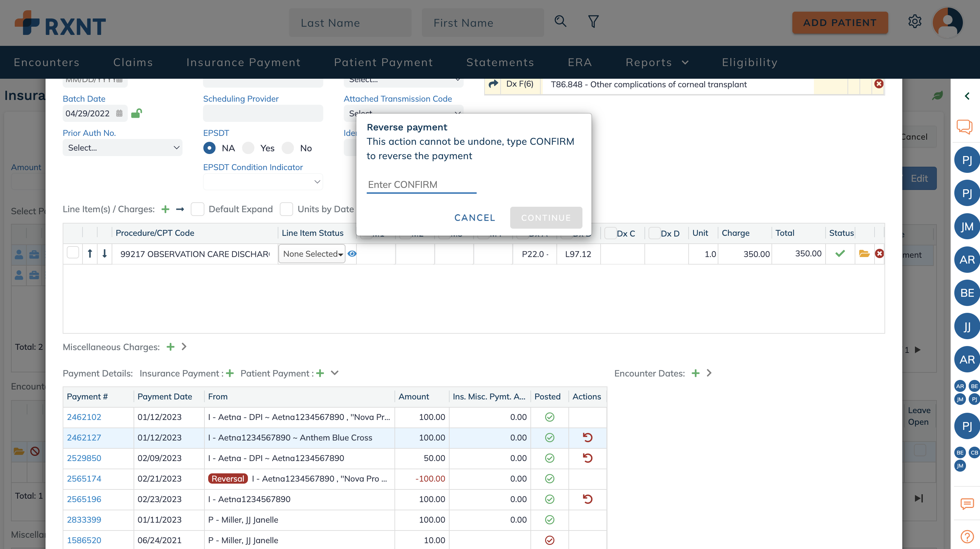Add a miscellaneous charge

pyautogui.click(x=171, y=347)
